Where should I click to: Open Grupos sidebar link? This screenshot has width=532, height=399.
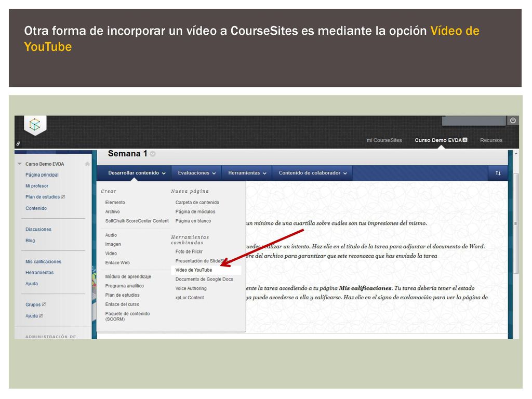pos(33,304)
